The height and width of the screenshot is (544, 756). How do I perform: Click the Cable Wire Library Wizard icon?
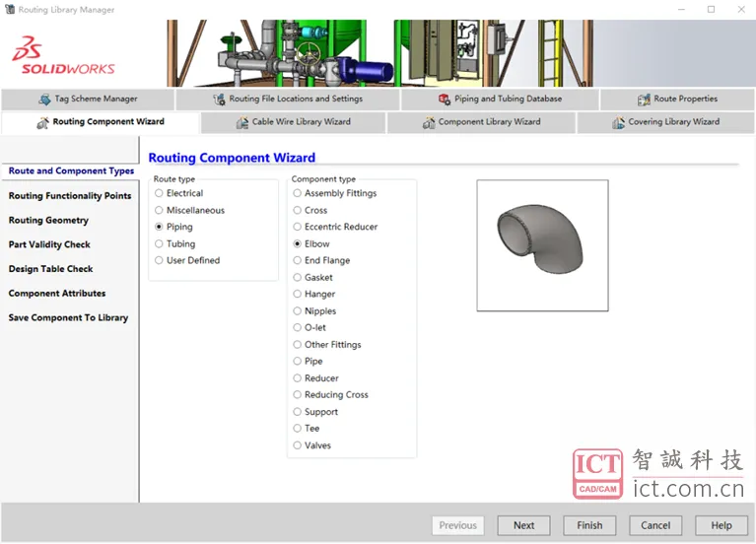click(x=242, y=122)
